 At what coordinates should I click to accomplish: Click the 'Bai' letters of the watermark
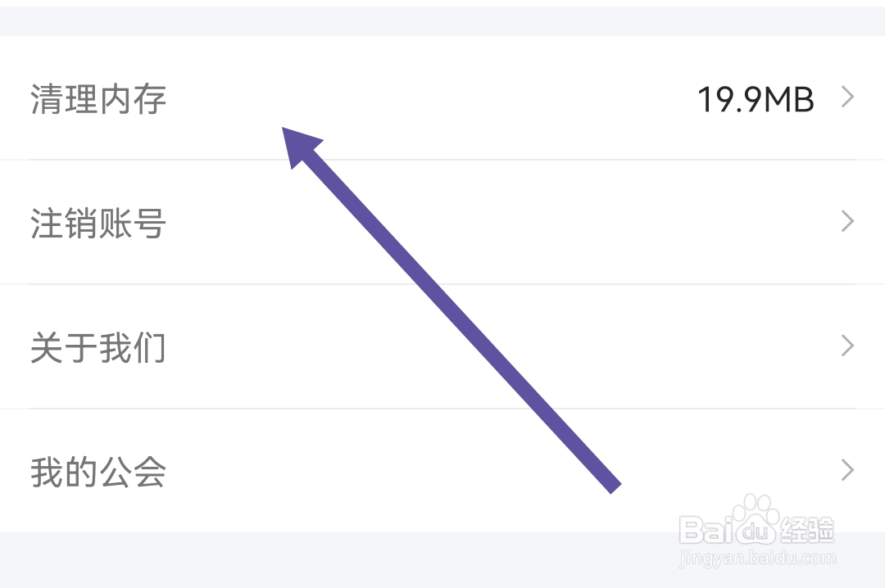point(710,529)
